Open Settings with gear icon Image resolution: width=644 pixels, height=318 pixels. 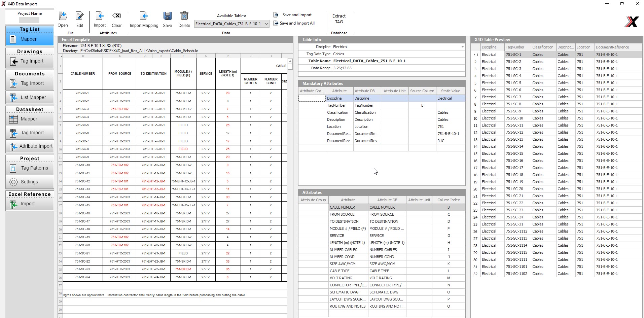tap(30, 182)
